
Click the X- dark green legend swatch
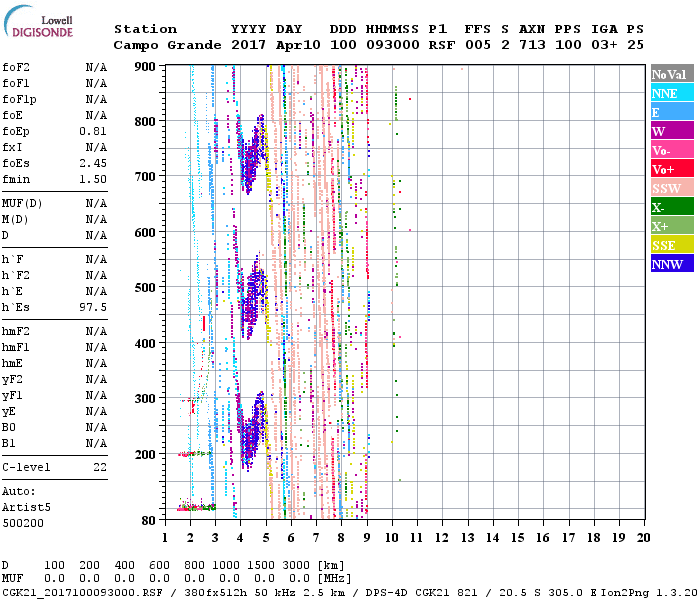[x=671, y=207]
